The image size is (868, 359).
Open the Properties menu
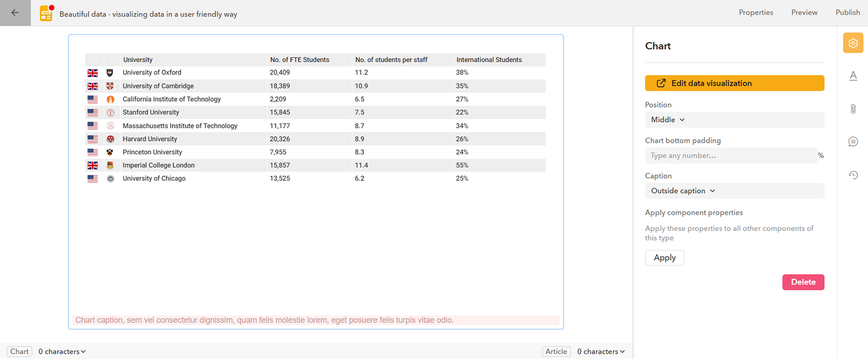pyautogui.click(x=756, y=13)
